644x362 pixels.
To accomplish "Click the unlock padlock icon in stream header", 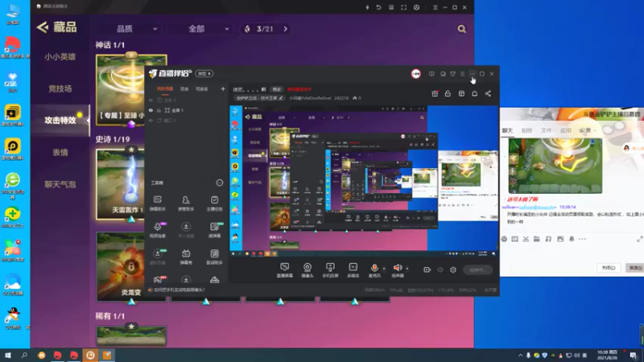I will click(448, 93).
